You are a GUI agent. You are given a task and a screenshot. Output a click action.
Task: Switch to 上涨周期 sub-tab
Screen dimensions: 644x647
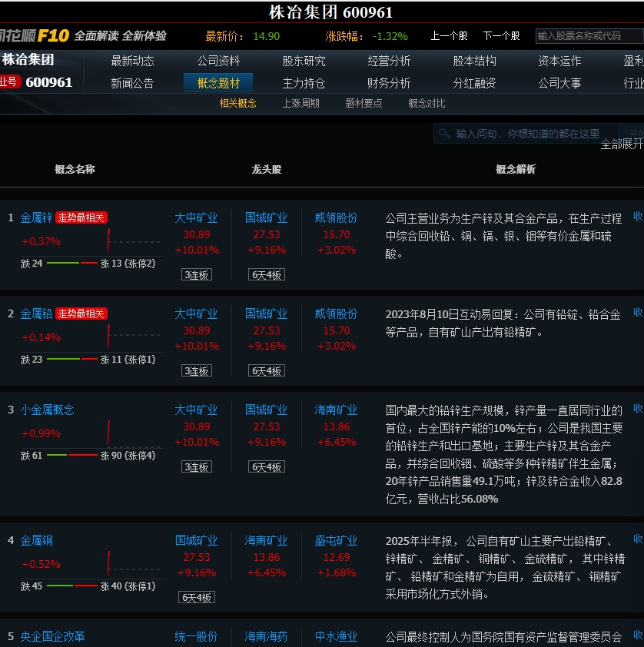click(300, 103)
